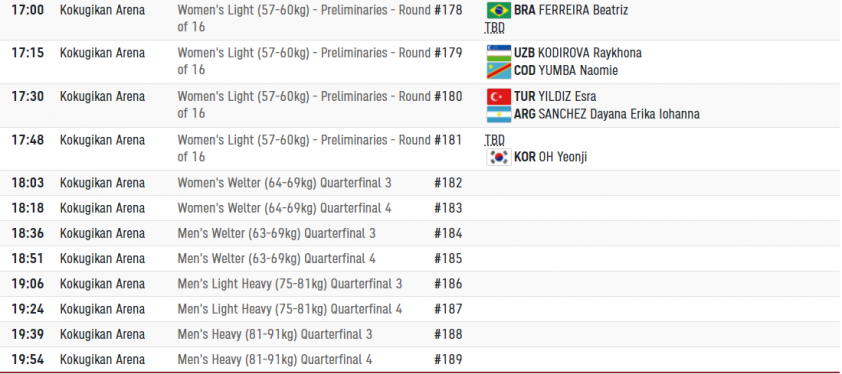Open Women's Light Round of 16 #179 event

(x=304, y=61)
